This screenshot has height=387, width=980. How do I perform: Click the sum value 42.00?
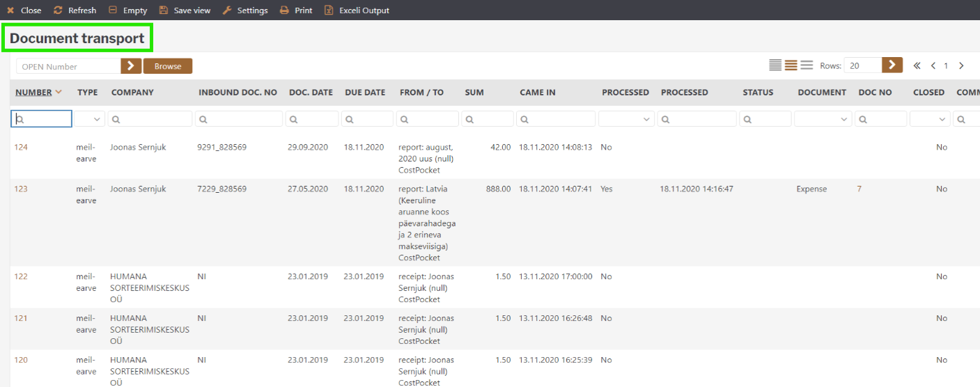pos(500,147)
